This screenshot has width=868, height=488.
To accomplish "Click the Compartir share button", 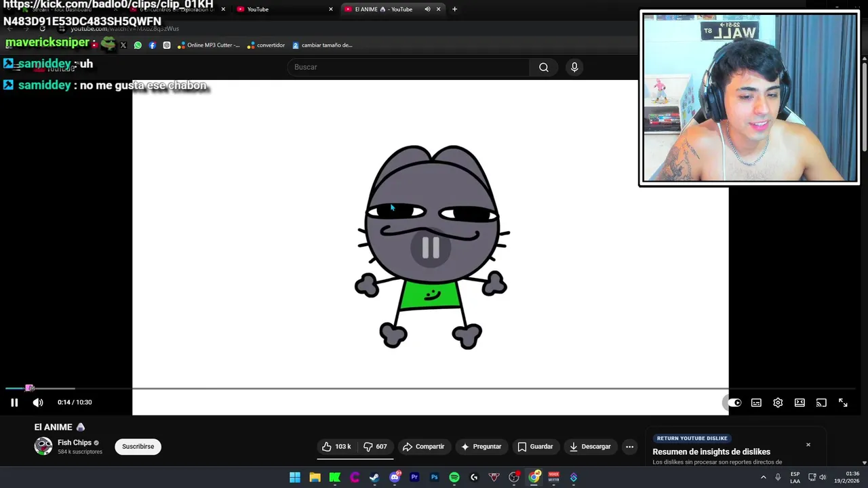I will click(423, 447).
